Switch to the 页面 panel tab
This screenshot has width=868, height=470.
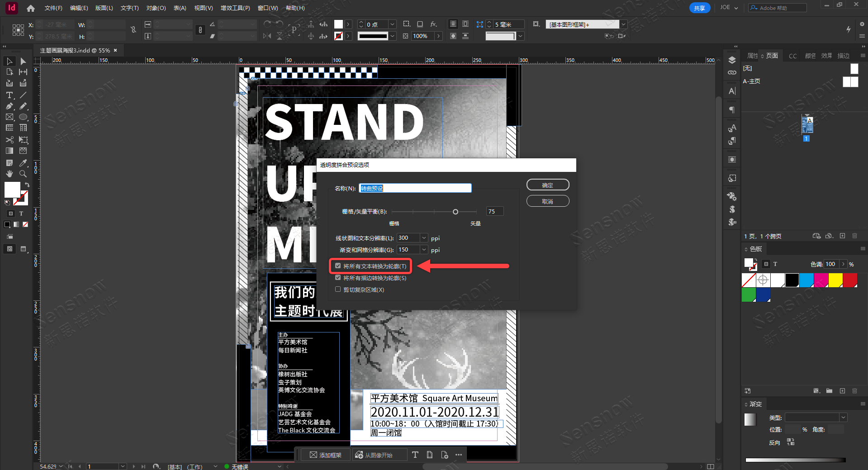pyautogui.click(x=772, y=56)
